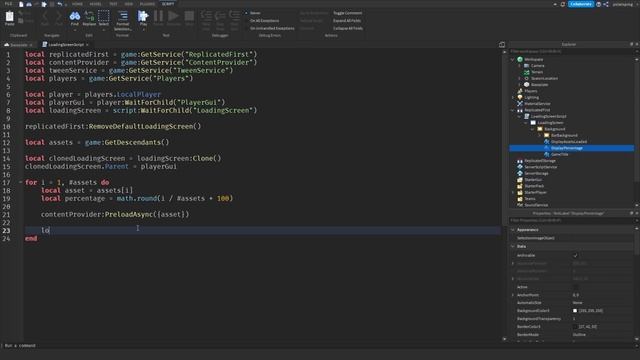640x360 pixels.
Task: Click the Replace tool icon
Action: coord(89,17)
